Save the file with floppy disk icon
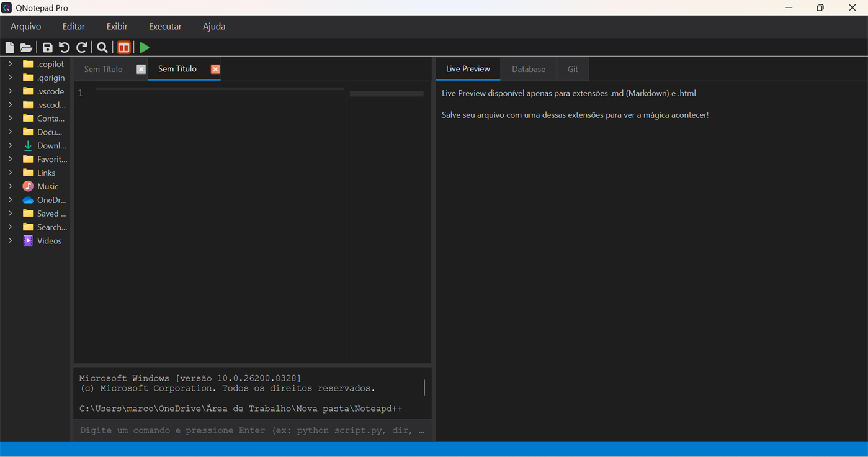Viewport: 868px width, 457px height. click(x=48, y=47)
